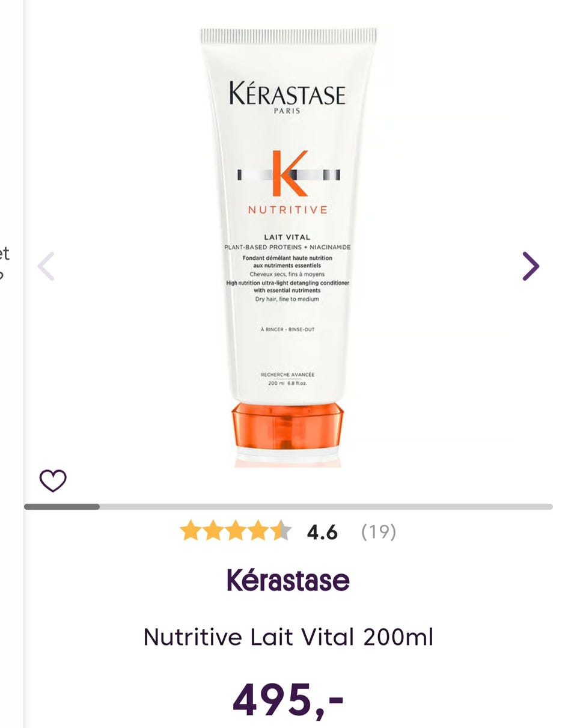This screenshot has height=728, width=577.
Task: Open the (19) reviews count
Action: 379,532
